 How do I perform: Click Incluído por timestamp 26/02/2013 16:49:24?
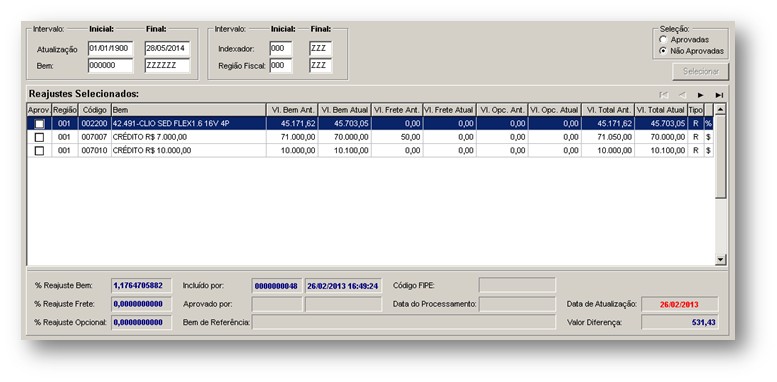click(x=343, y=286)
